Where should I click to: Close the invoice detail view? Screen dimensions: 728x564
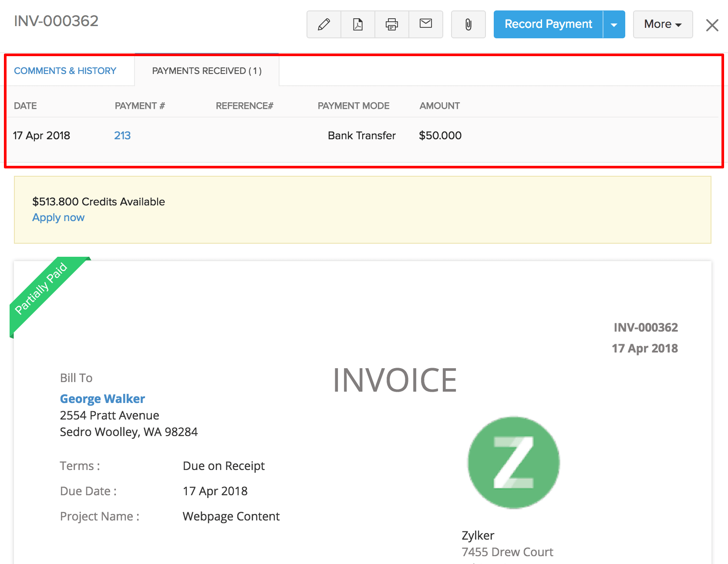click(x=711, y=25)
